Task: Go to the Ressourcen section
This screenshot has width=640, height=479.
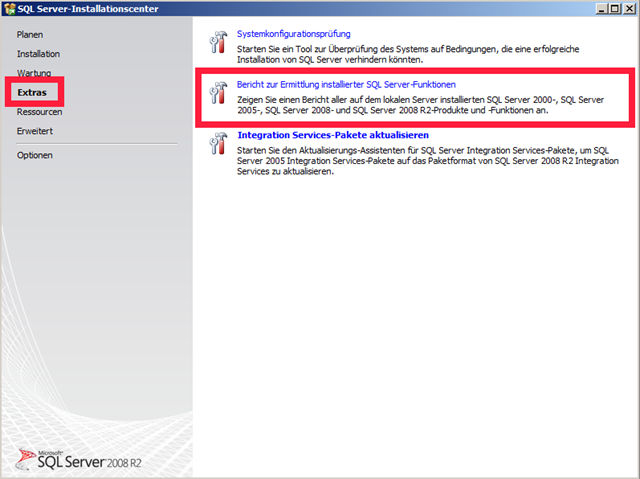Action: pyautogui.click(x=40, y=112)
